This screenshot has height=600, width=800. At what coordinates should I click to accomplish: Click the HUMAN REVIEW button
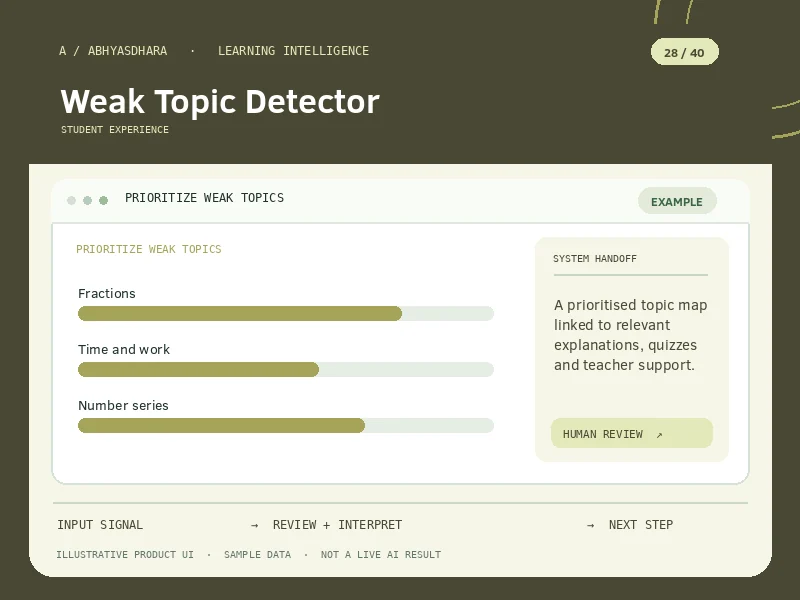pos(632,433)
